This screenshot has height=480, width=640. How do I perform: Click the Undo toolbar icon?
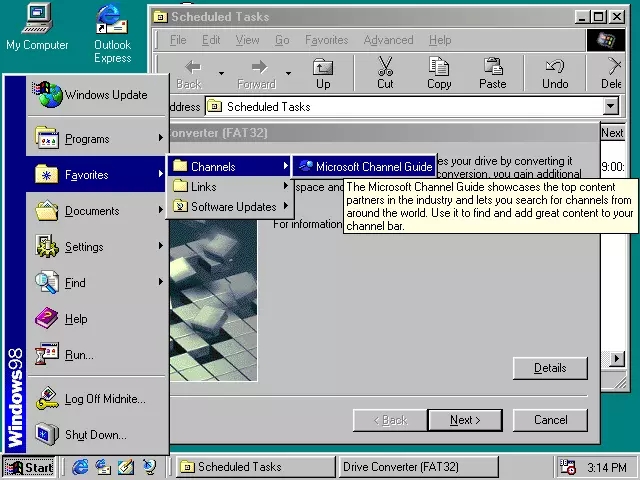pyautogui.click(x=555, y=73)
